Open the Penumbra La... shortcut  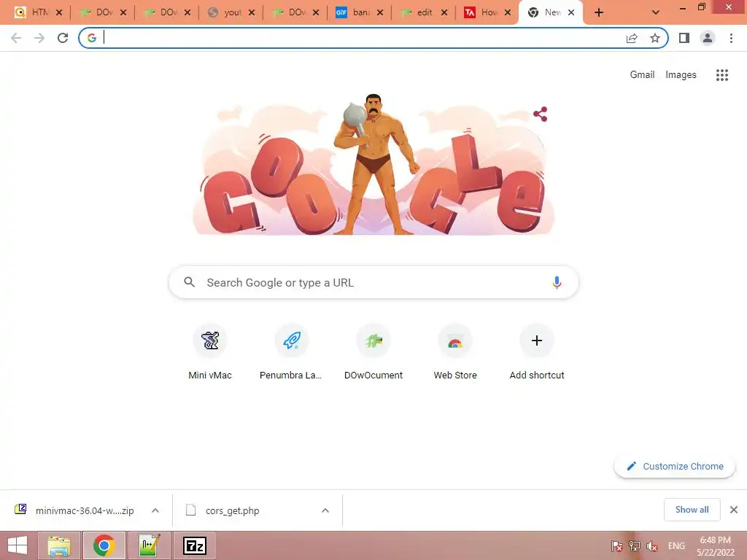point(290,352)
